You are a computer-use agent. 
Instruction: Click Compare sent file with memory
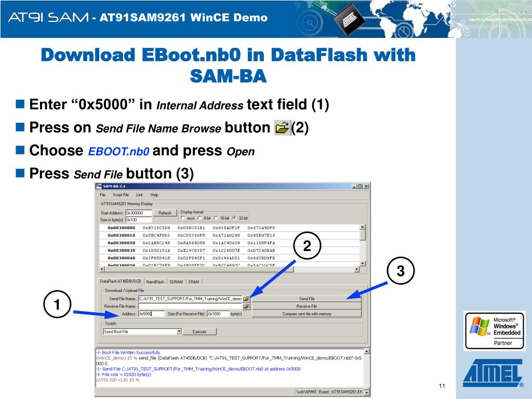tap(307, 314)
